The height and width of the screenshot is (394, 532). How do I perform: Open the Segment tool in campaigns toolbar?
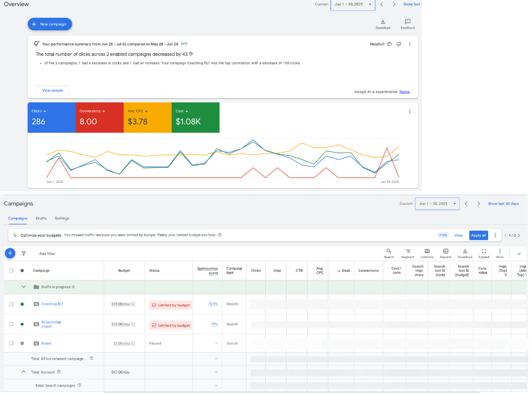pos(408,251)
